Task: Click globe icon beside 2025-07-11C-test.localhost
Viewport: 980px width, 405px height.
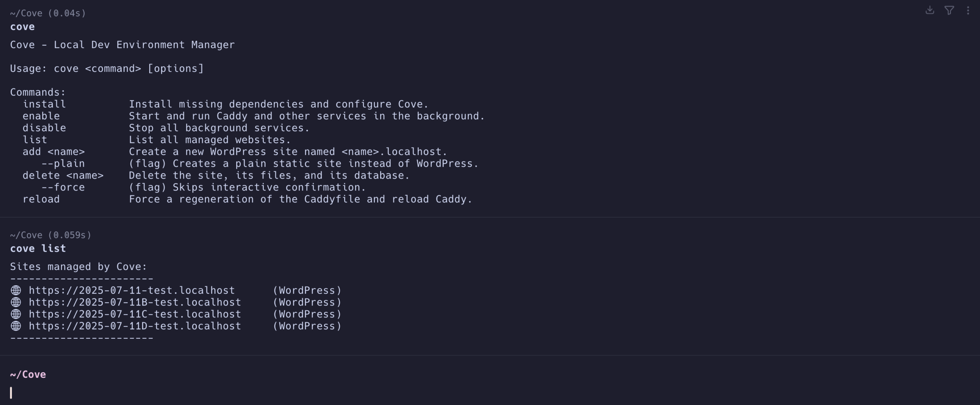Action: (x=16, y=314)
